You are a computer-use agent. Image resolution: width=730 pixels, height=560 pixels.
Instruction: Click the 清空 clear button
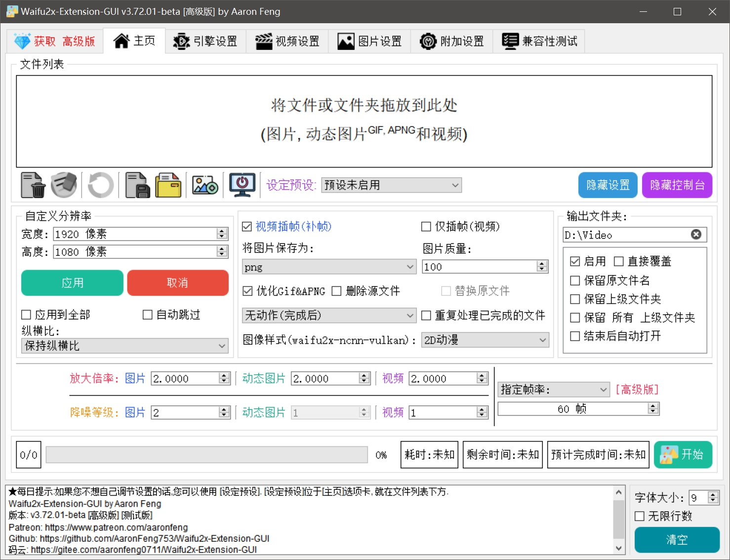pos(677,540)
